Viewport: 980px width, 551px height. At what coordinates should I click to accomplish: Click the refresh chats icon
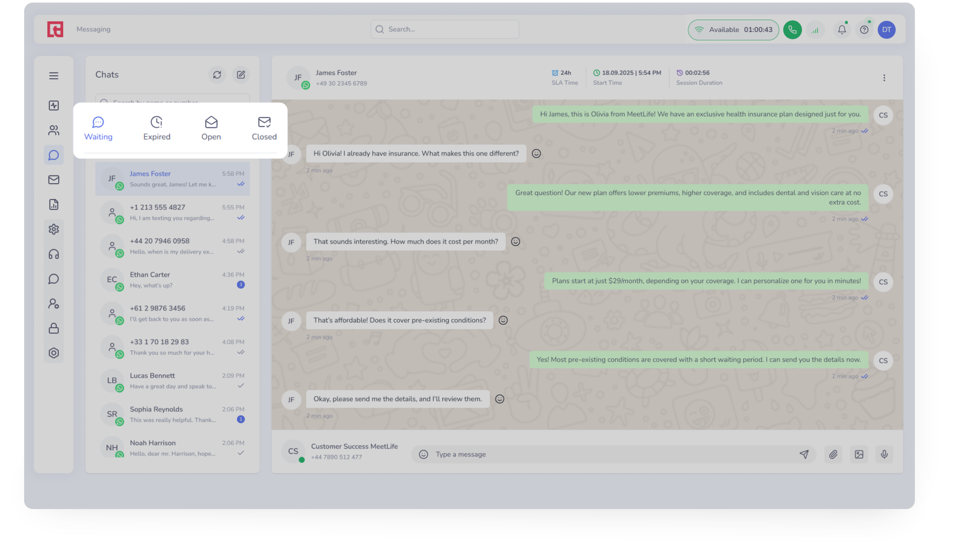pos(217,75)
